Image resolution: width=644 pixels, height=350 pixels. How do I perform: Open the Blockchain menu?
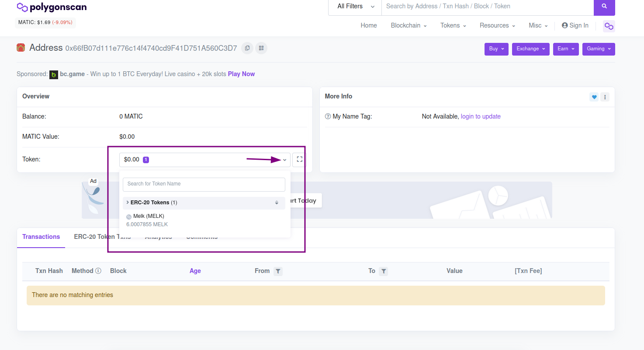pyautogui.click(x=409, y=25)
